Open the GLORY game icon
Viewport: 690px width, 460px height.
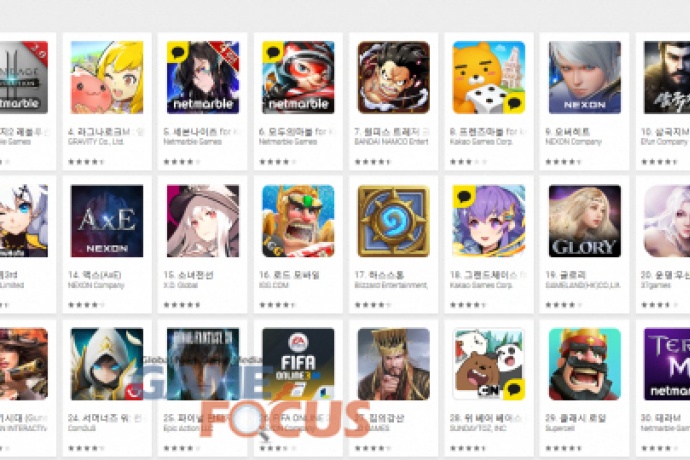tap(585, 221)
